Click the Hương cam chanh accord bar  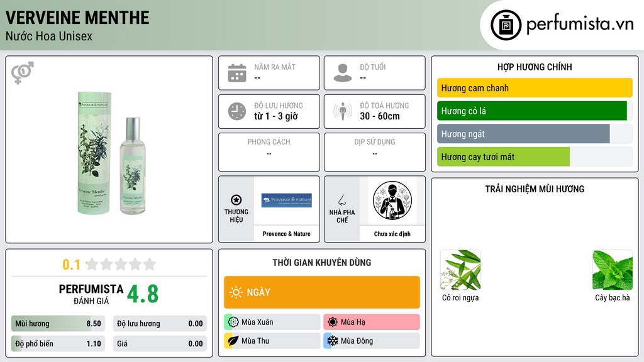point(535,88)
